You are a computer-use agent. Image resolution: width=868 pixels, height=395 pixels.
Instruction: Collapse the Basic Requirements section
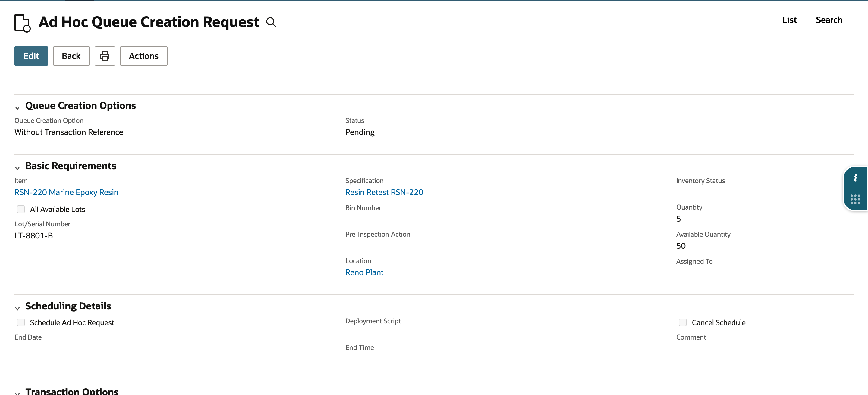pos(17,168)
